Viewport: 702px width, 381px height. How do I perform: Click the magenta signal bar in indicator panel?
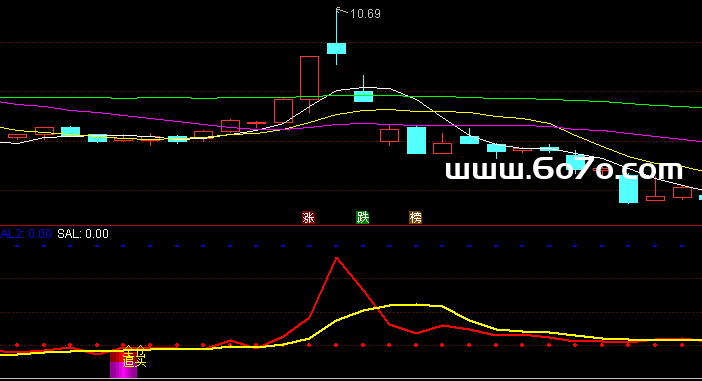(x=123, y=370)
